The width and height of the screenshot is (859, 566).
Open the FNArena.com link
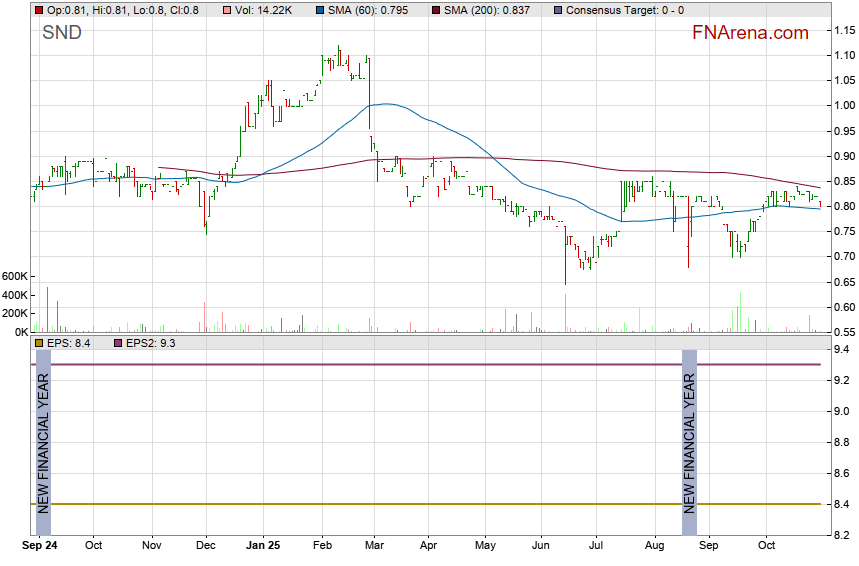coord(750,33)
